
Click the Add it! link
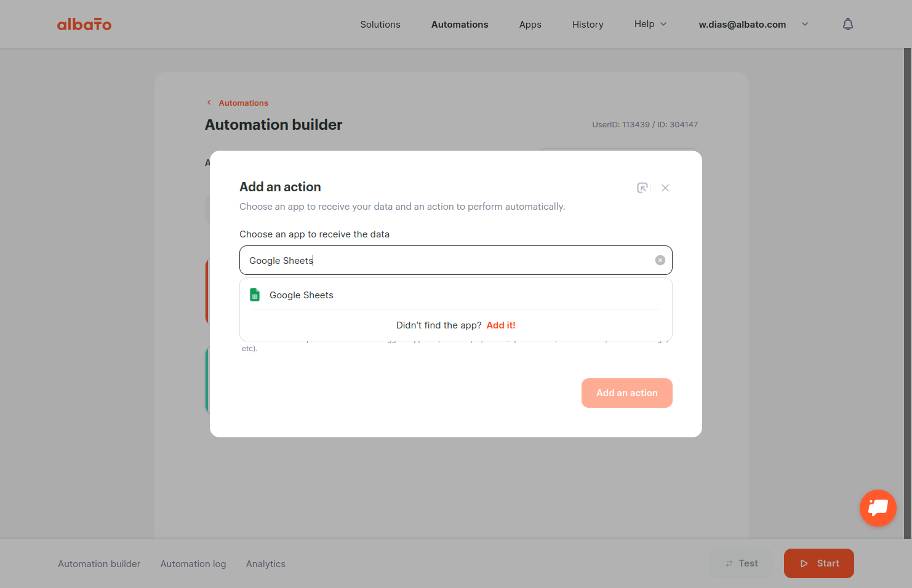[501, 325]
